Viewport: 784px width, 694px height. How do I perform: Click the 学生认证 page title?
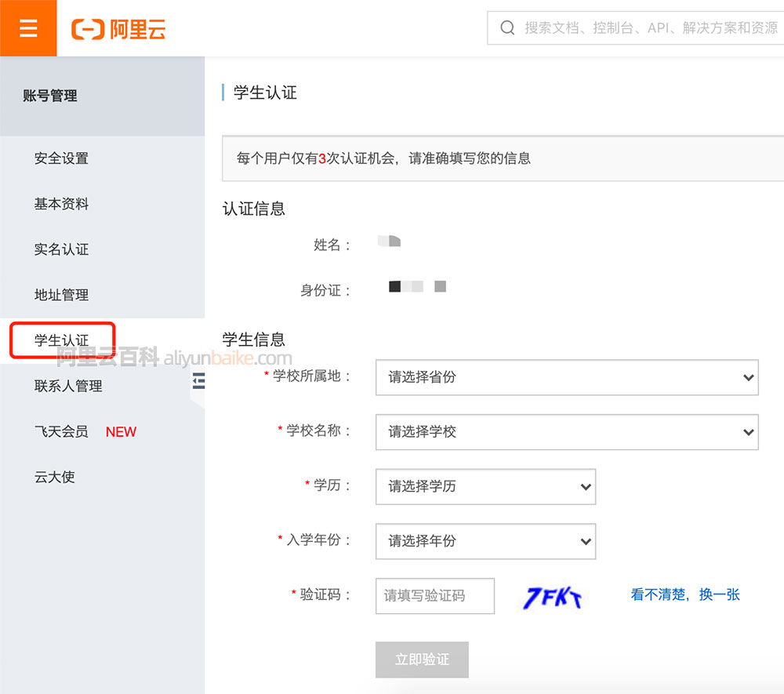(265, 93)
